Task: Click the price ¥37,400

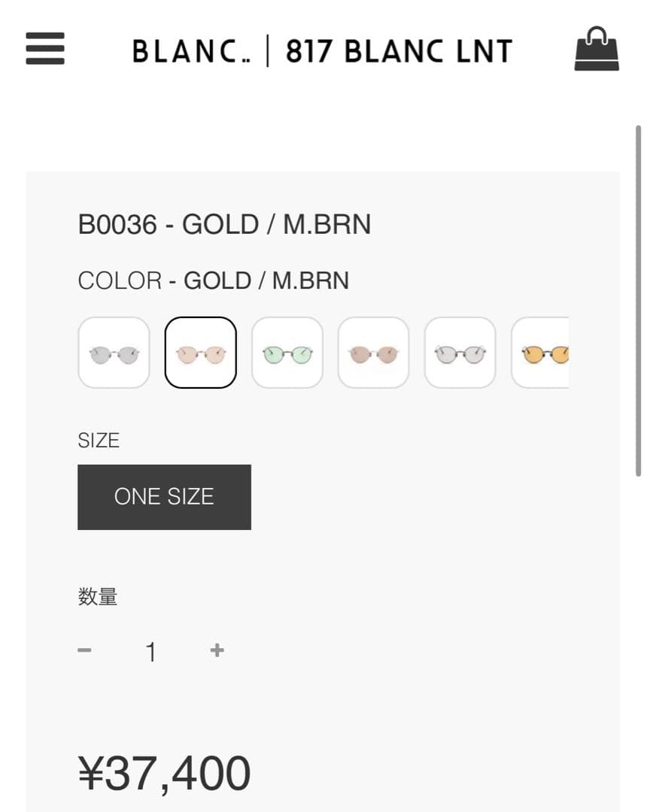Action: click(165, 771)
